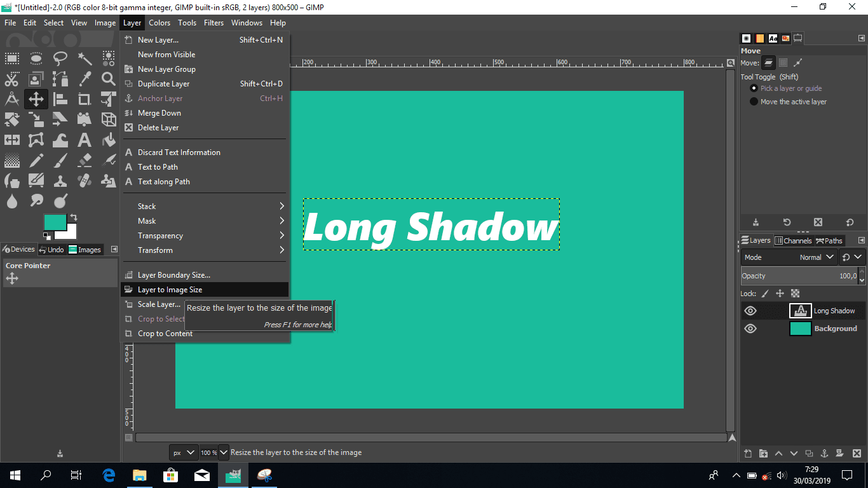Toggle visibility of the Background layer

(750, 329)
